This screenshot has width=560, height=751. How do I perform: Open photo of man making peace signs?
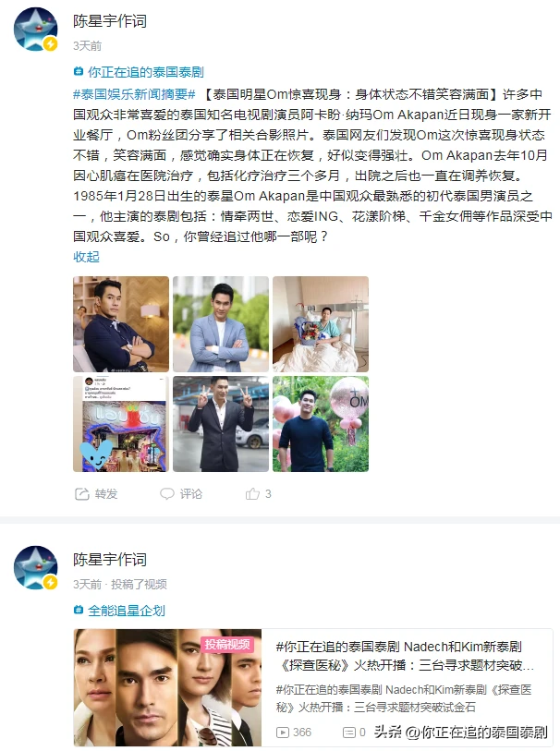(221, 424)
